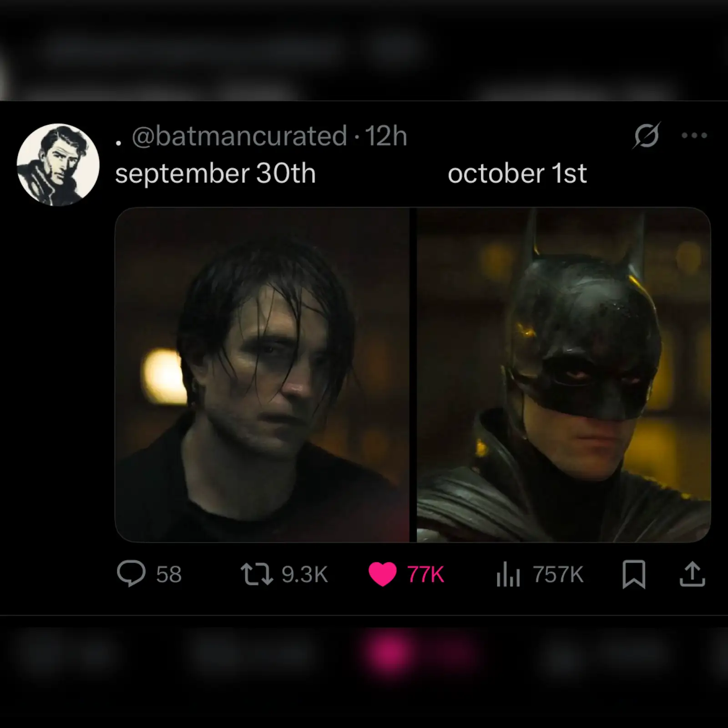Open the three-dot more options menu
Screen dimensions: 728x728
[x=694, y=135]
